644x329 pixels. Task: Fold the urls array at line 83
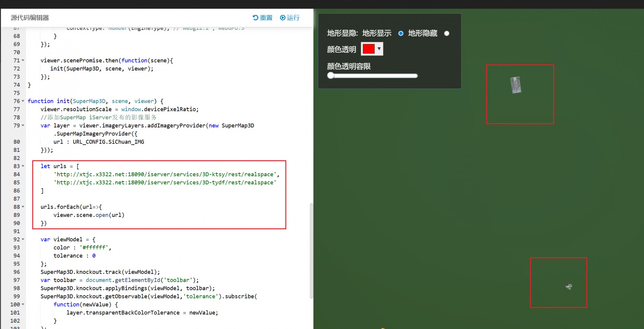click(x=23, y=166)
